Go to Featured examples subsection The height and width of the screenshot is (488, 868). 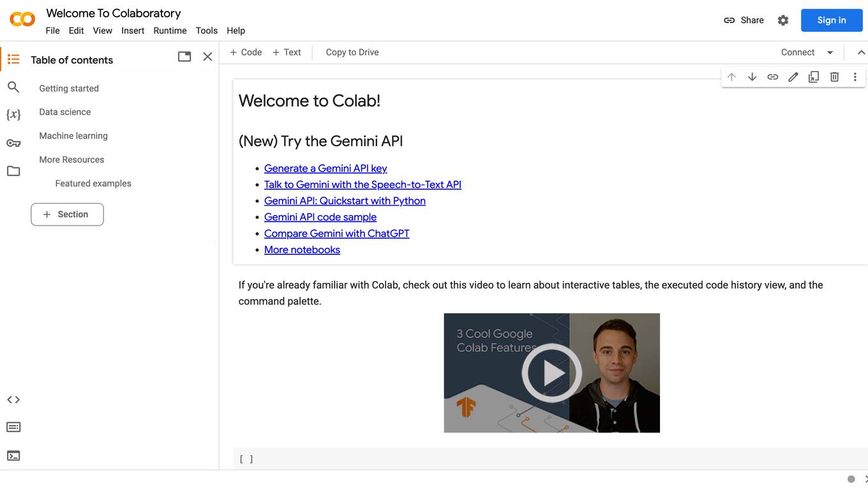tap(93, 183)
